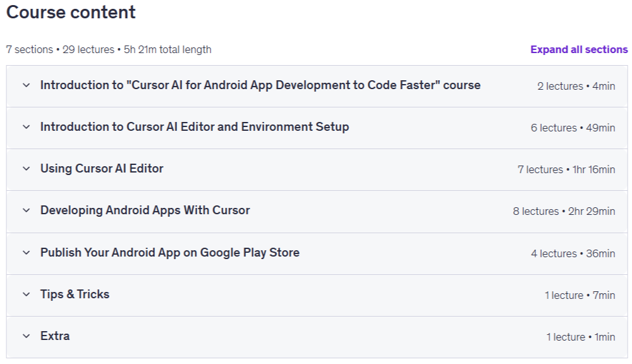Click the summary '7 sections • 29 lectures • 5h 21m total length'
The height and width of the screenshot is (364, 632).
coord(109,49)
